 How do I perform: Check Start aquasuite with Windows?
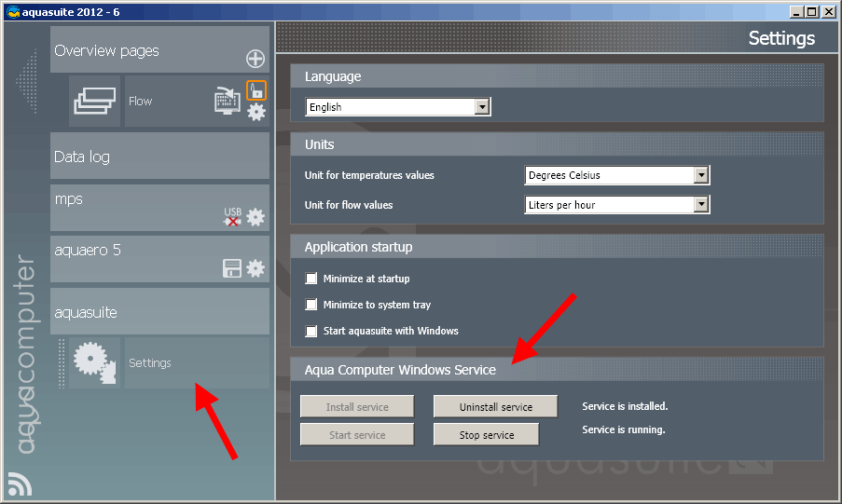[311, 331]
